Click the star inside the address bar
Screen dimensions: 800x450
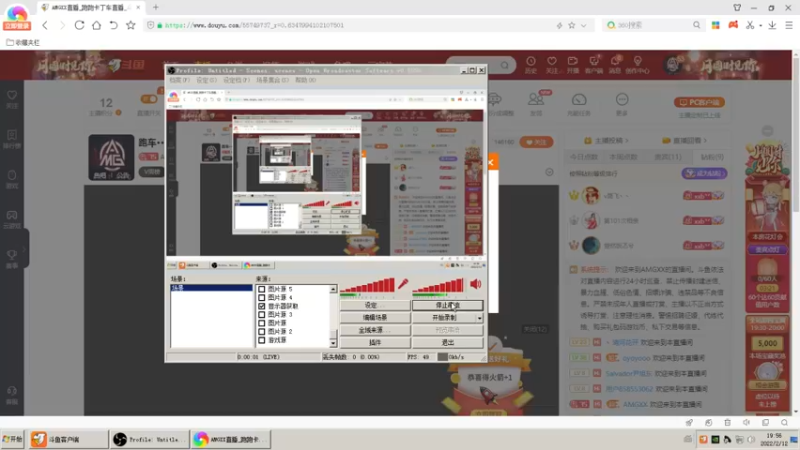(x=571, y=25)
